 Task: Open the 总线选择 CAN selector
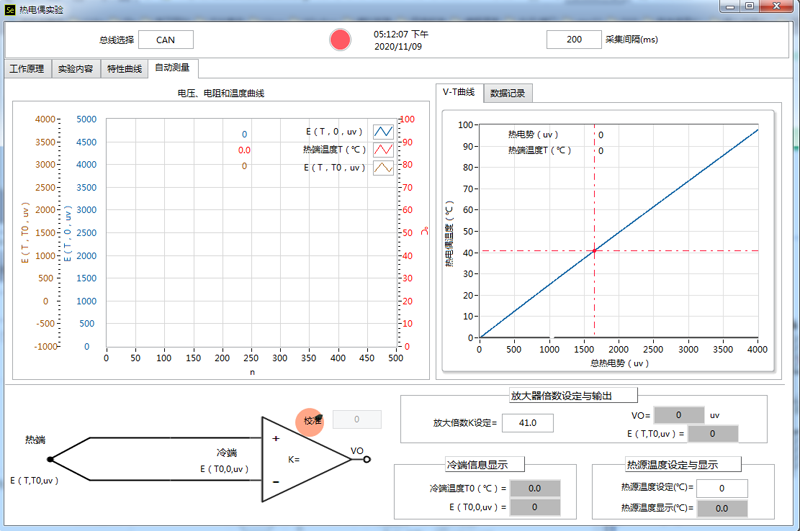point(166,40)
